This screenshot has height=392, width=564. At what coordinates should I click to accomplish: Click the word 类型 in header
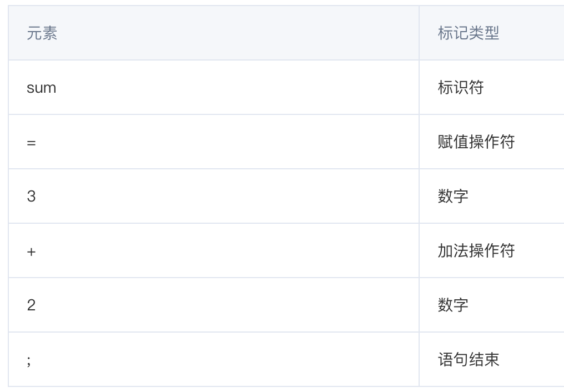484,33
